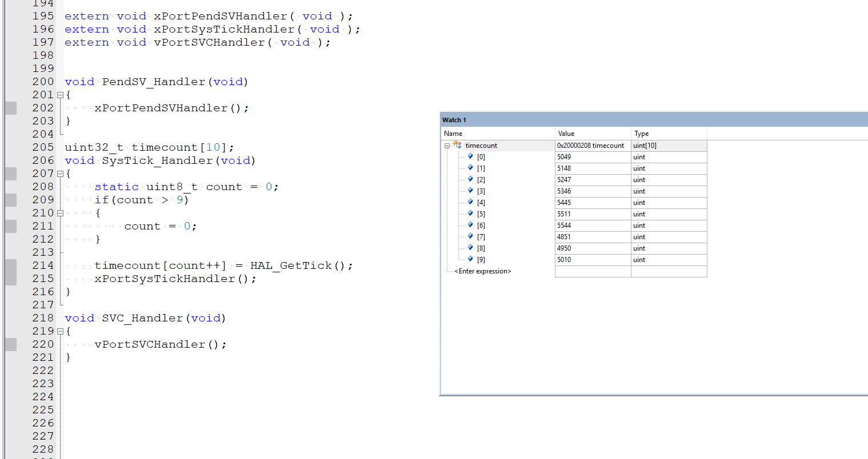Click the Enter expression field in Watch 1
The width and height of the screenshot is (868, 459).
483,271
